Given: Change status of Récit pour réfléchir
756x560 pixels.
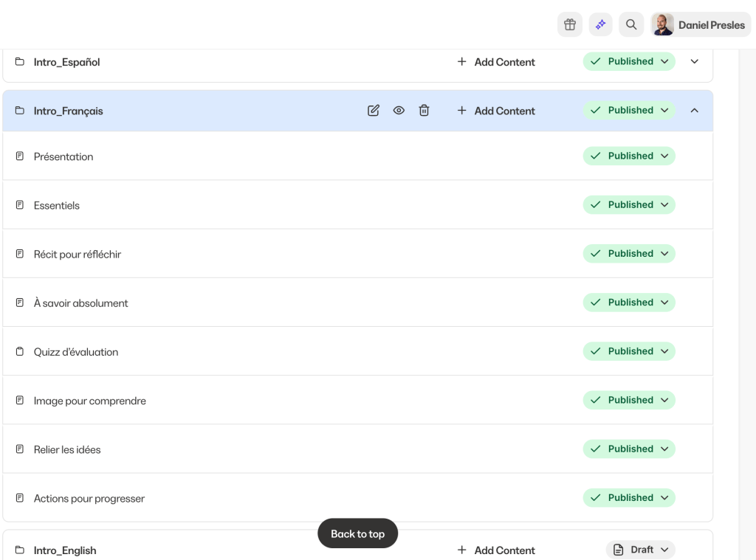Looking at the screenshot, I should coord(629,254).
